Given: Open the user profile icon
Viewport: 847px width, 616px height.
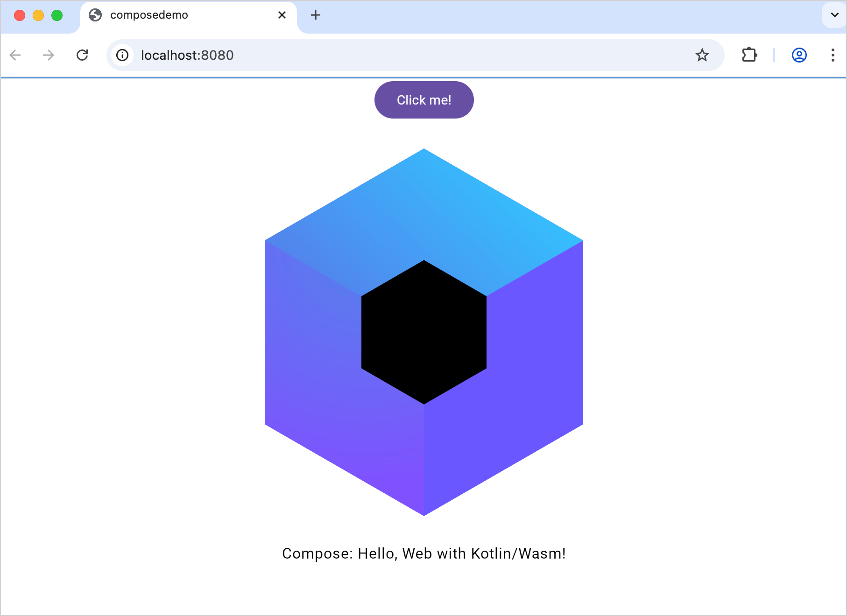Looking at the screenshot, I should click(799, 55).
